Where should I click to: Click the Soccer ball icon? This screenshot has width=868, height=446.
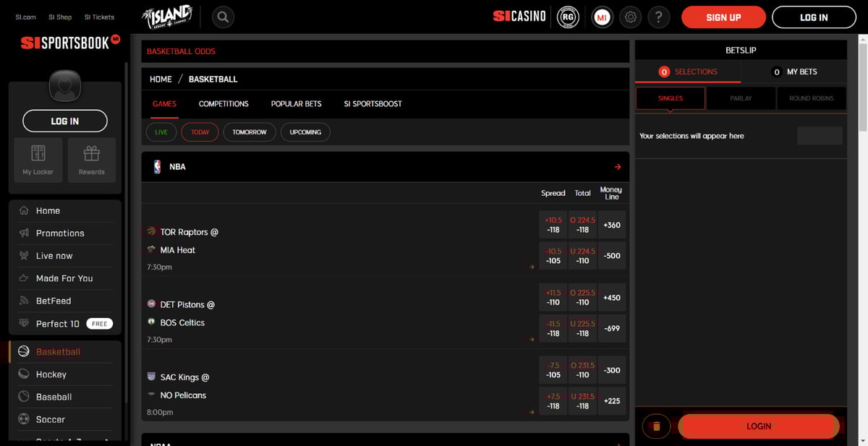(23, 419)
